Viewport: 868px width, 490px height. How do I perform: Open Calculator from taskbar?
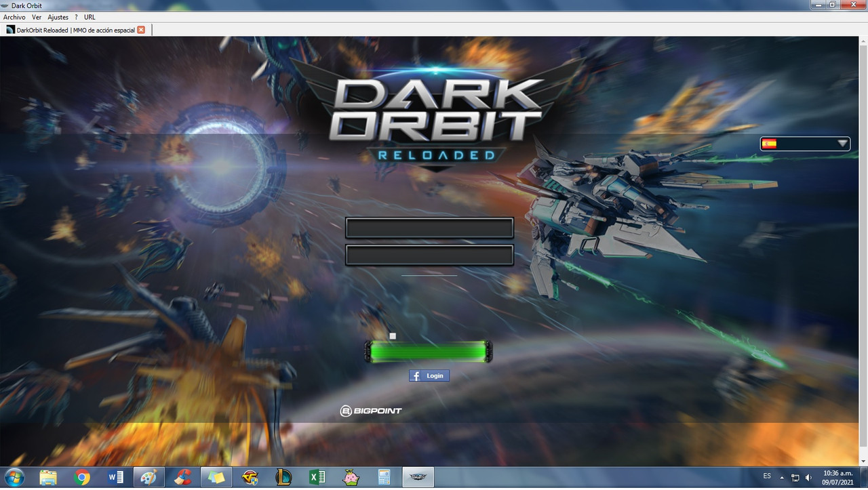(x=384, y=477)
